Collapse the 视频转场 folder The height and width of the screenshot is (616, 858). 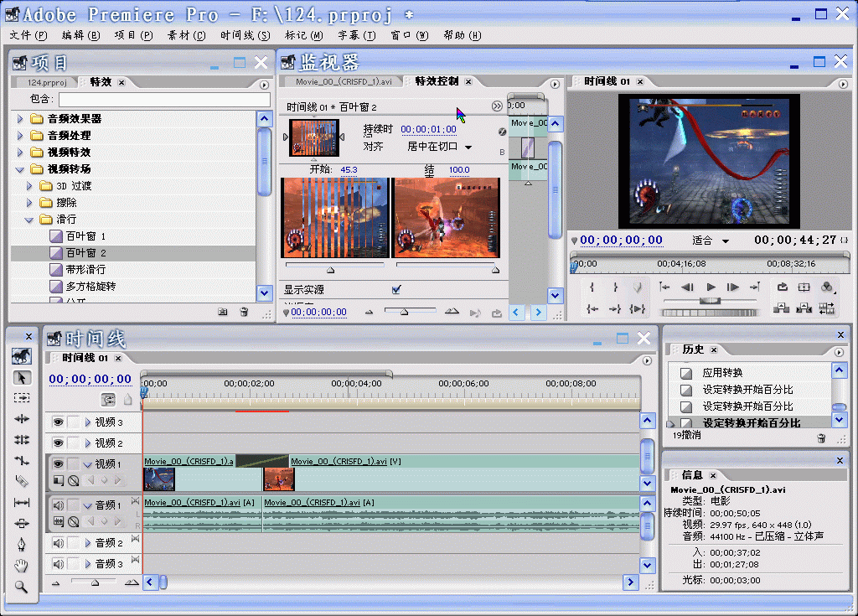(20, 169)
